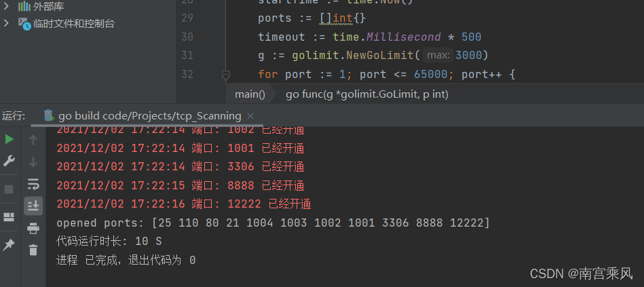644x287 pixels.
Task: Click the 运行 panel label
Action: [x=14, y=116]
